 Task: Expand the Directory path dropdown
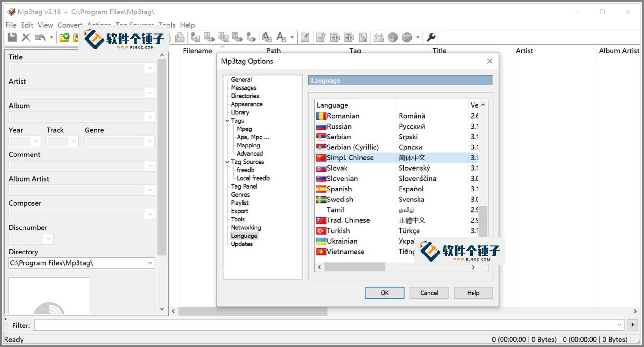point(150,263)
